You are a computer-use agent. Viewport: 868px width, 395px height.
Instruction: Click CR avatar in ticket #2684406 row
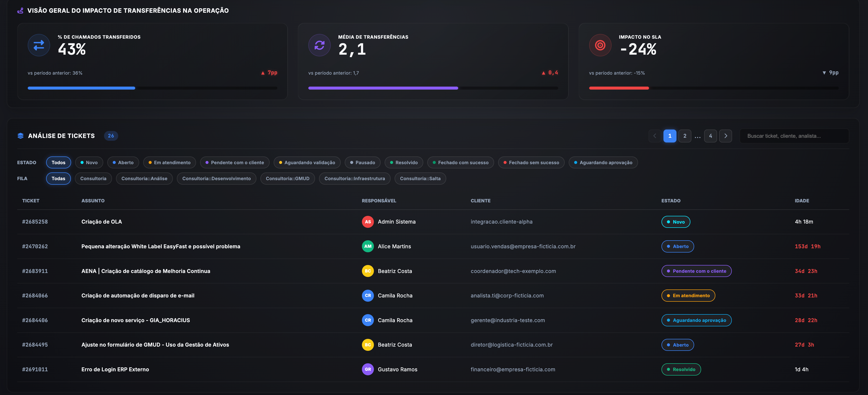click(368, 320)
